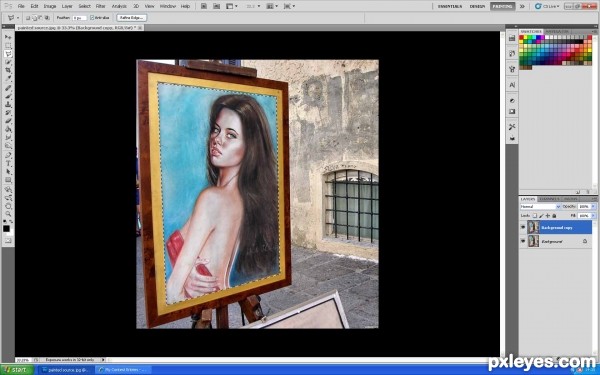Expand more workspaces double-arrow

pyautogui.click(x=522, y=6)
